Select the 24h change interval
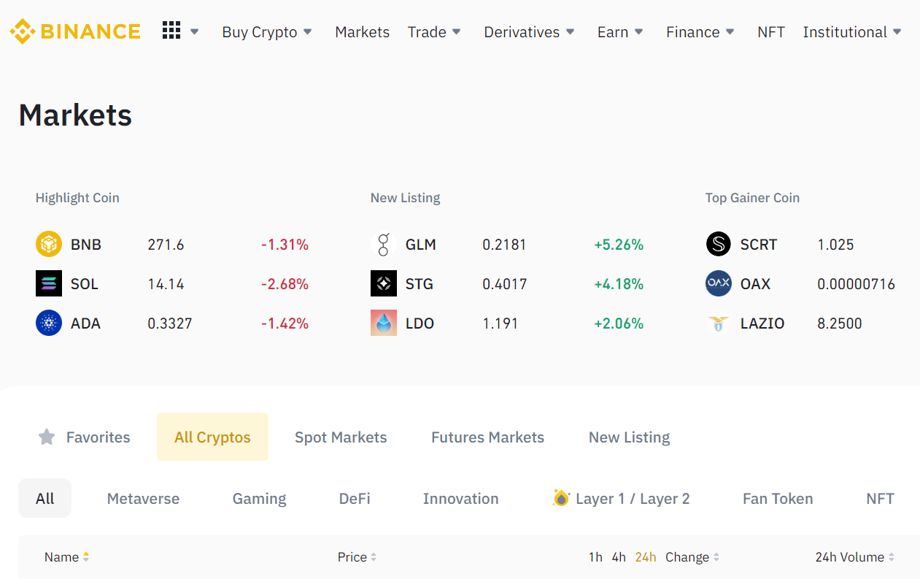The width and height of the screenshot is (920, 581). coord(645,557)
